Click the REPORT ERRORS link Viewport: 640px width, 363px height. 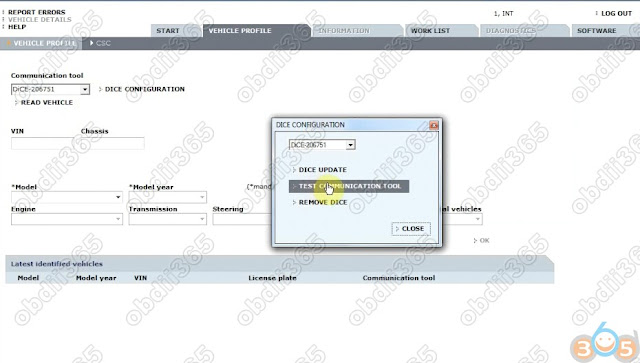[37, 12]
